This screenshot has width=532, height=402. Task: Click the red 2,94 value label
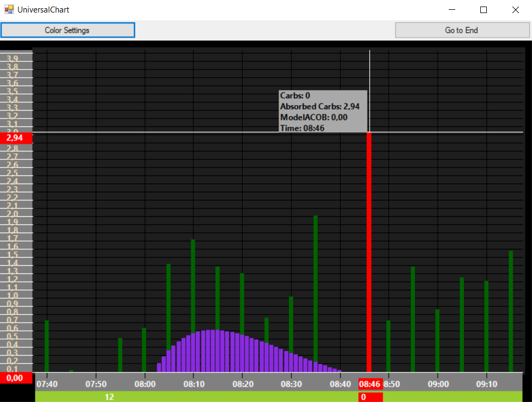tap(16, 138)
